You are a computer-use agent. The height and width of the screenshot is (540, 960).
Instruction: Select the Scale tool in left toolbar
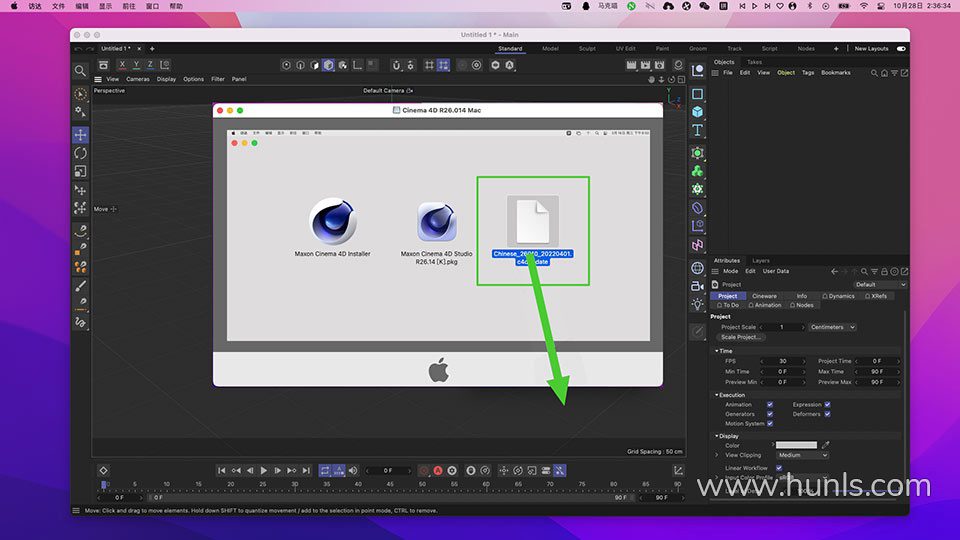[80, 171]
